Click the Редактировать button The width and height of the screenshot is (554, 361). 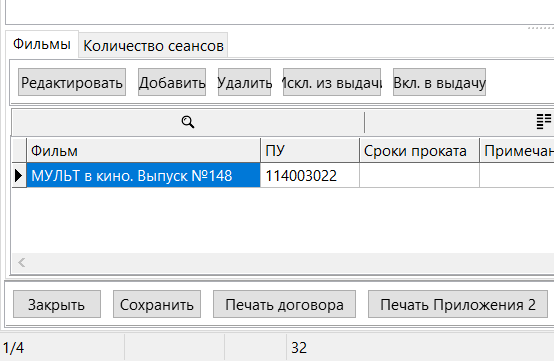point(72,82)
